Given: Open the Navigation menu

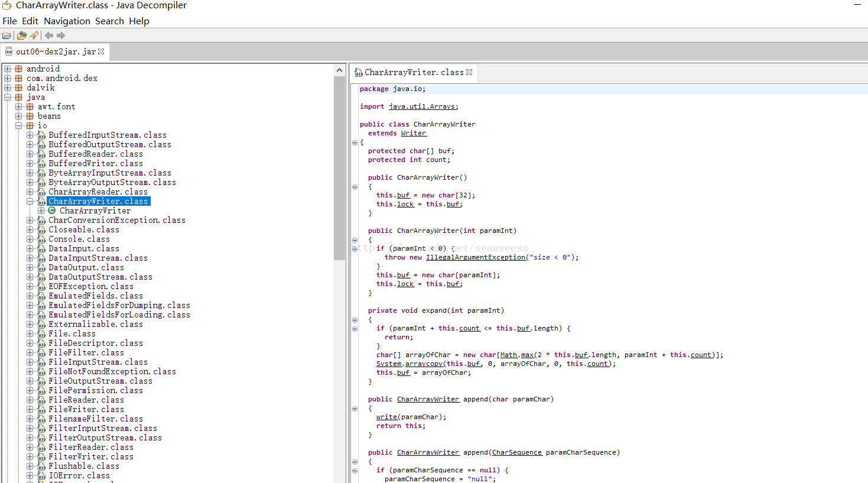Looking at the screenshot, I should [67, 21].
